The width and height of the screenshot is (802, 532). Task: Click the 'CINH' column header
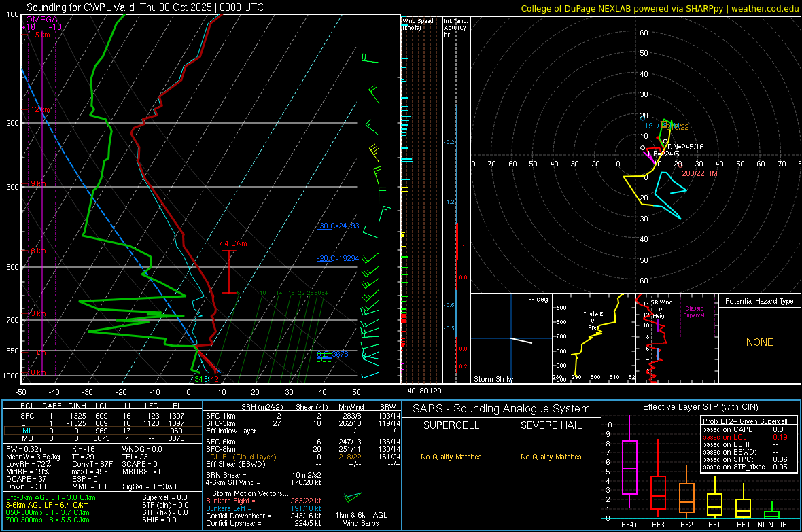click(77, 406)
